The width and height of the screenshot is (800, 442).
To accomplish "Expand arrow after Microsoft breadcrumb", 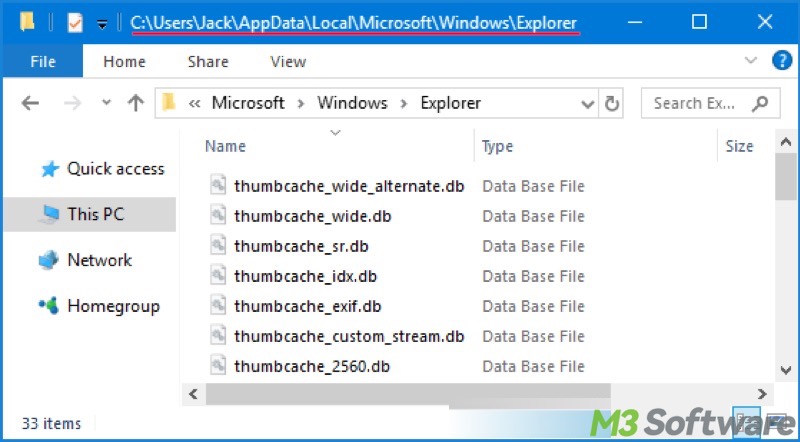I will 301,104.
